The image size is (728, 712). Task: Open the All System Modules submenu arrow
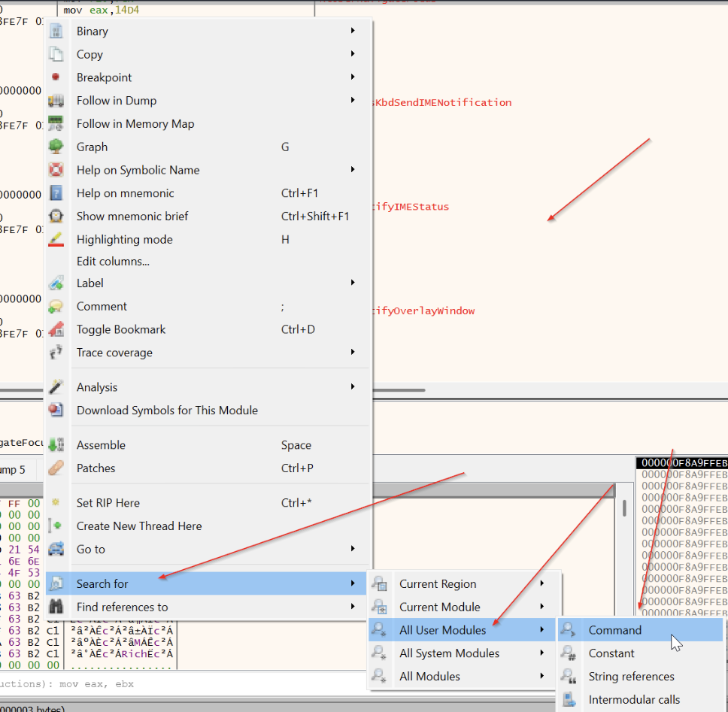541,653
